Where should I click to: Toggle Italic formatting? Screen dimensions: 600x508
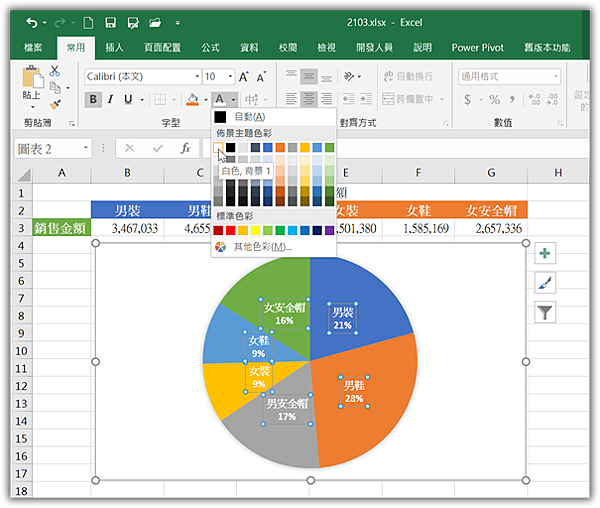coord(110,99)
